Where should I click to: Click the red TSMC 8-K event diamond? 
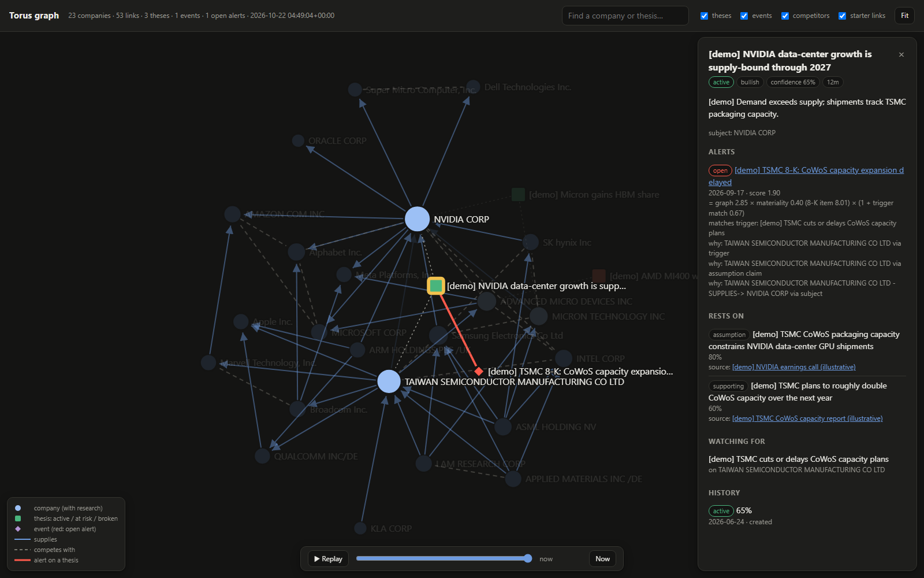point(479,371)
